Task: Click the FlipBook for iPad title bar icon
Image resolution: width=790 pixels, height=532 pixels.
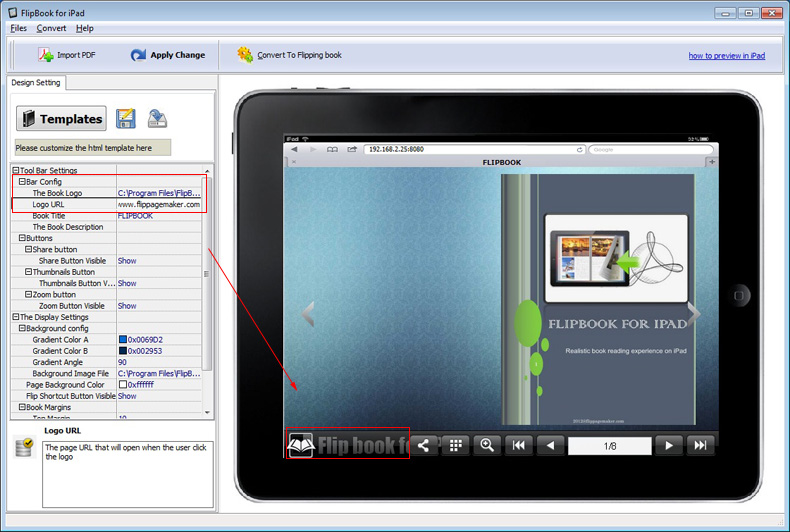Action: tap(13, 13)
